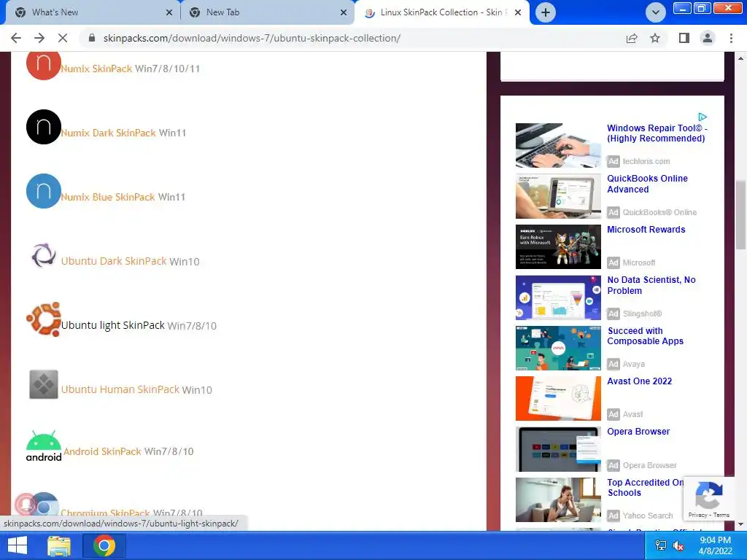The height and width of the screenshot is (560, 747).
Task: Click the gray Ubuntu Human icon
Action: [43, 384]
